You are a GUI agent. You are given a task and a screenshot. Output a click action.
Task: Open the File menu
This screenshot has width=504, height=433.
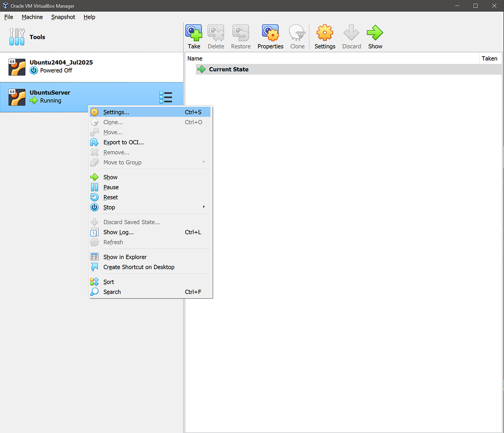click(x=9, y=17)
